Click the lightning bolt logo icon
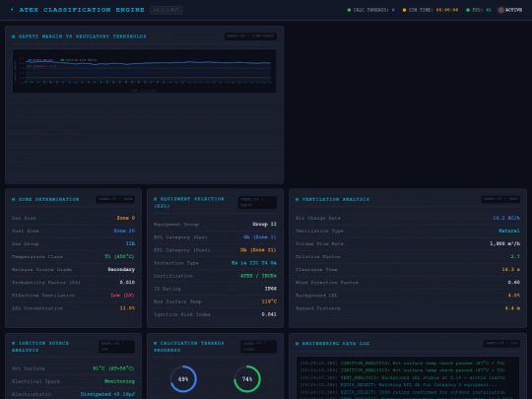This screenshot has width=532, height=399. pos(12,10)
